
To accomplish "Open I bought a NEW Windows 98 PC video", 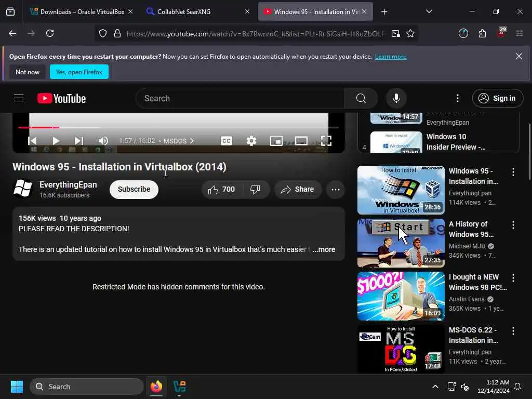I will [401, 296].
